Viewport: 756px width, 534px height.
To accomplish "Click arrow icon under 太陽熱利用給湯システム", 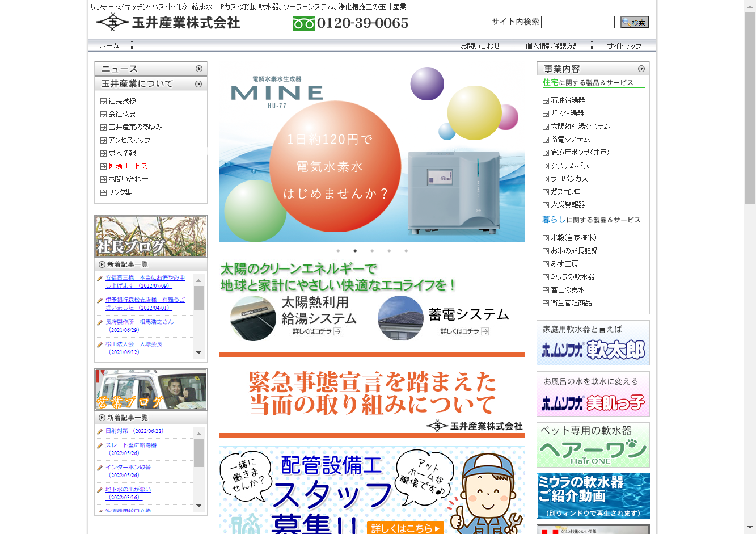I will tap(337, 331).
